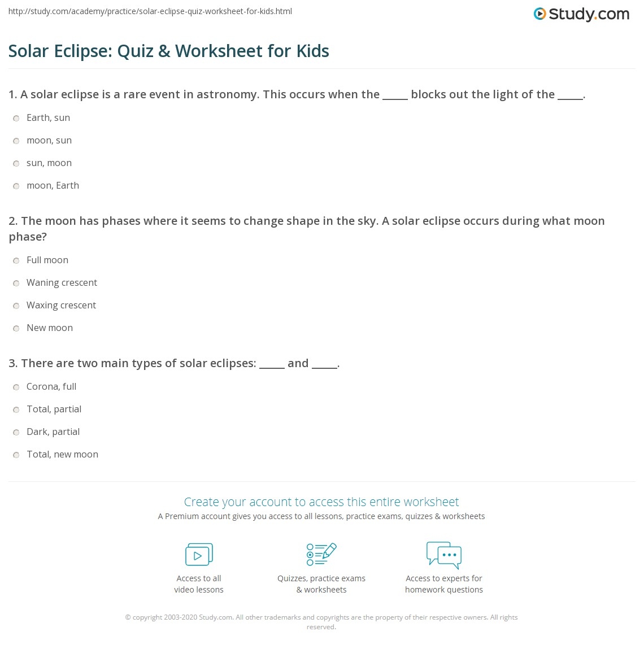Select "Waning crescent" answer
The image size is (644, 649).
pyautogui.click(x=16, y=284)
